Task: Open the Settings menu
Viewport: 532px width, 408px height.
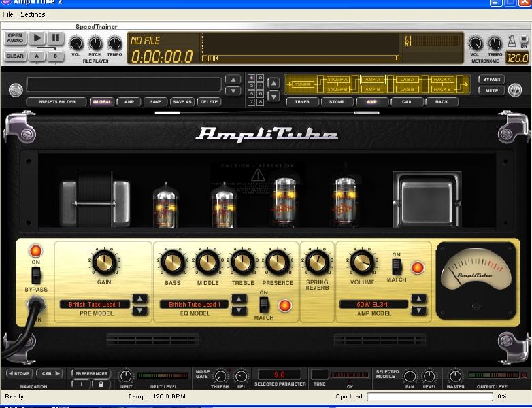Action: pyautogui.click(x=33, y=14)
